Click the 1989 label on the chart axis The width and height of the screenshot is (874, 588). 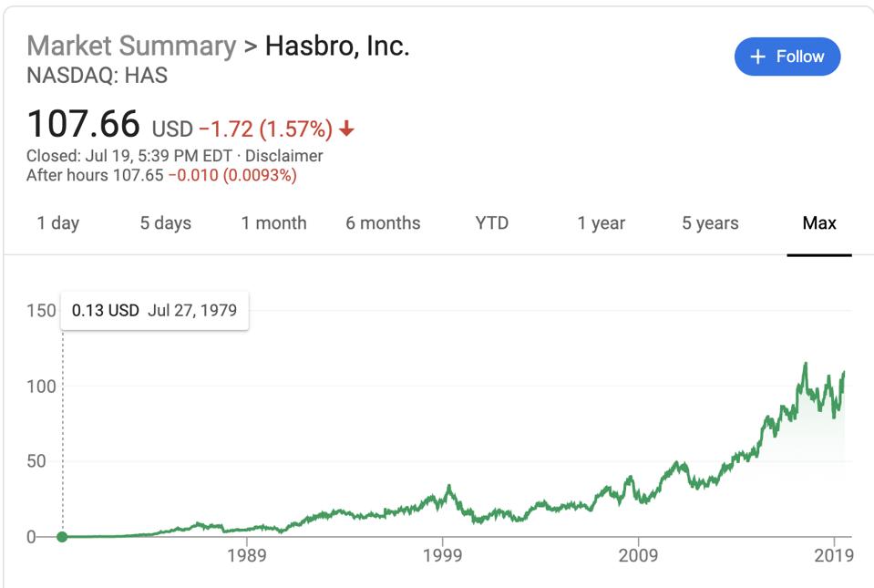click(x=247, y=555)
